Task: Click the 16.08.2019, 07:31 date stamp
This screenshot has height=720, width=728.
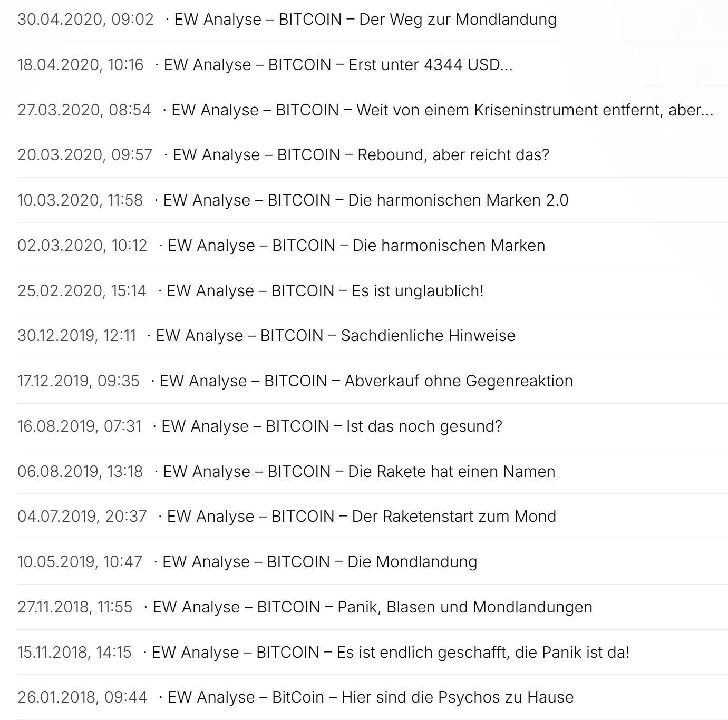Action: coord(80,426)
